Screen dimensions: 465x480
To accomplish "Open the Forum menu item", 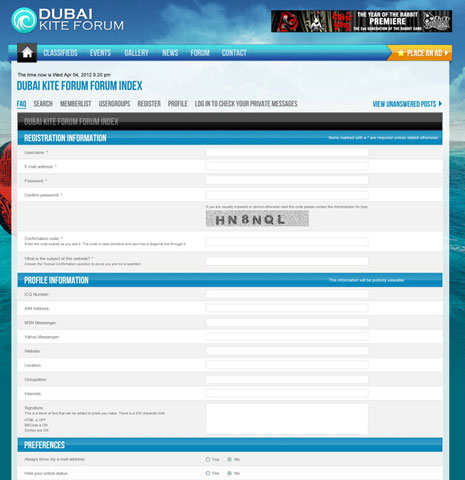I will click(200, 53).
